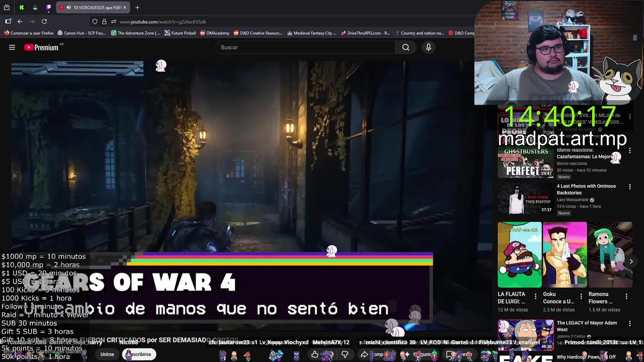The width and height of the screenshot is (644, 362).
Task: Open Cazafantasmas Ghostbusters video thumbnail
Action: coord(526,163)
